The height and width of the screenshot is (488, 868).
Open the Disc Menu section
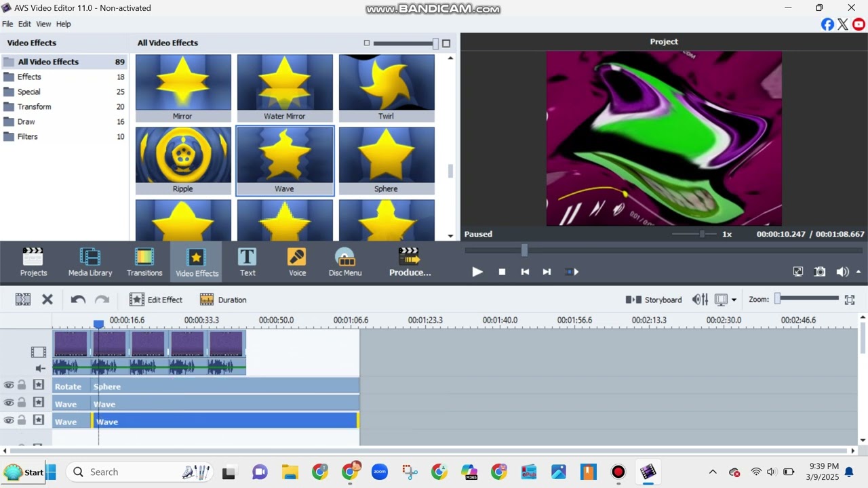(345, 262)
